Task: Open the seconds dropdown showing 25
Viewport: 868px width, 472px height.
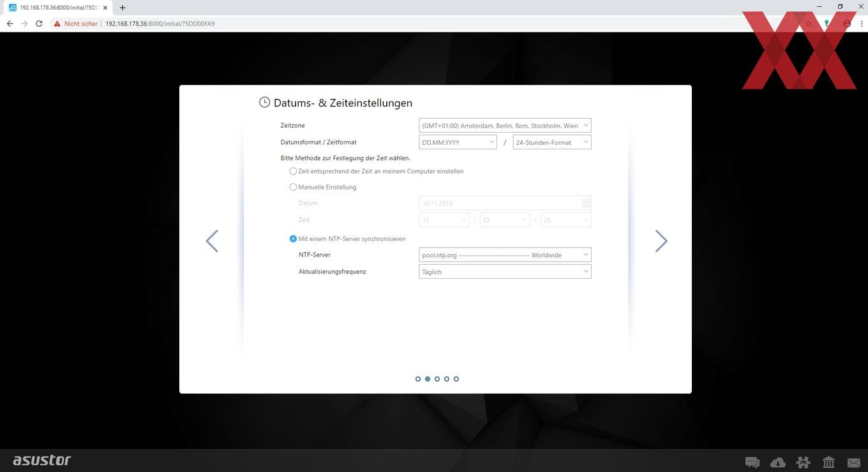Action: point(565,219)
